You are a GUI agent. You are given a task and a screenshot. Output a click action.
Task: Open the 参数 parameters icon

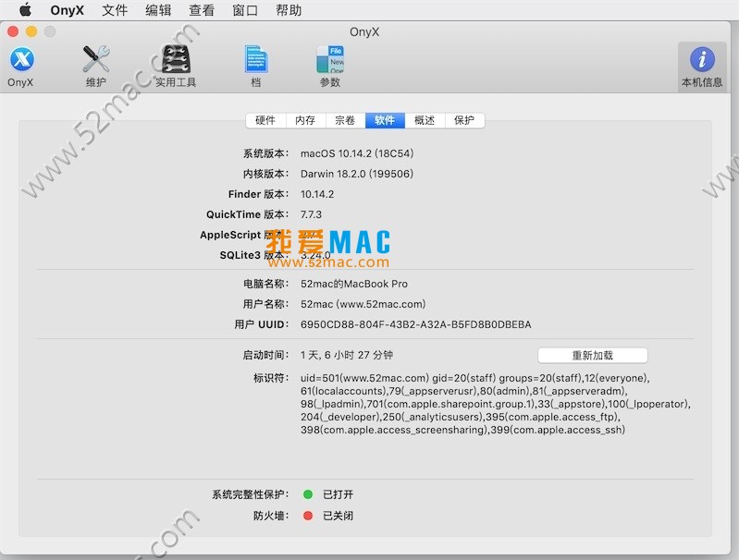(x=330, y=67)
